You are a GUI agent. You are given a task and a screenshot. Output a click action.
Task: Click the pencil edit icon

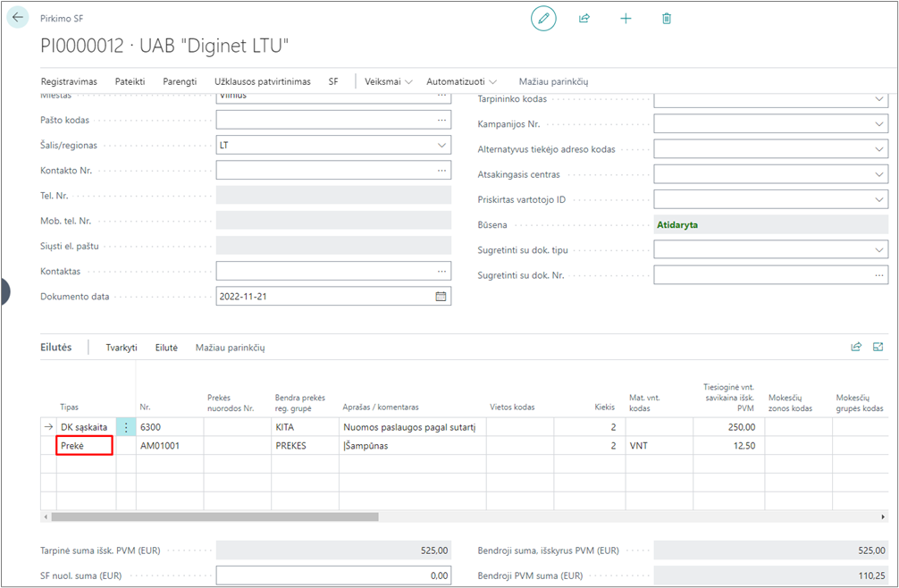point(543,19)
